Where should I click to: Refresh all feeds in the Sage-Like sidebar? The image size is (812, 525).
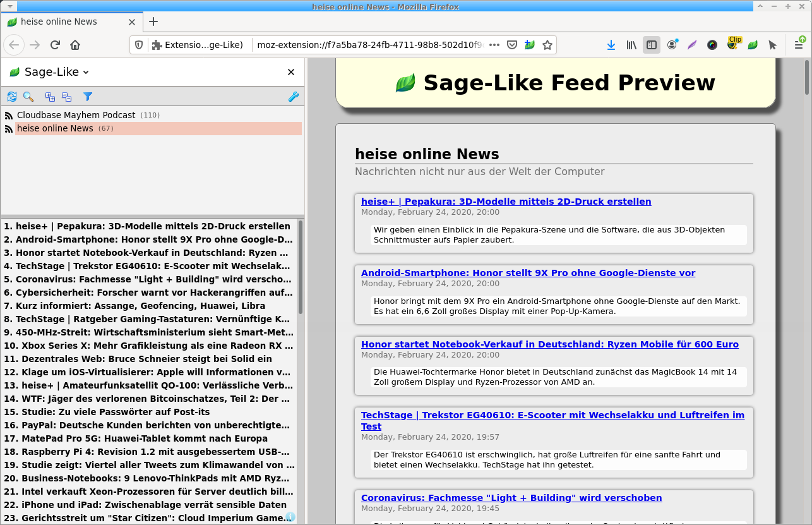point(11,97)
